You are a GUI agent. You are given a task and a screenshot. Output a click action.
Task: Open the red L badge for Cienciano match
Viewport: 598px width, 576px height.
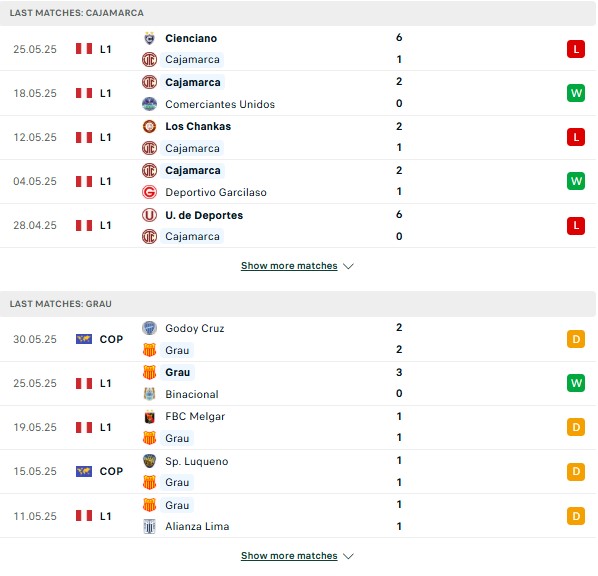tap(575, 49)
